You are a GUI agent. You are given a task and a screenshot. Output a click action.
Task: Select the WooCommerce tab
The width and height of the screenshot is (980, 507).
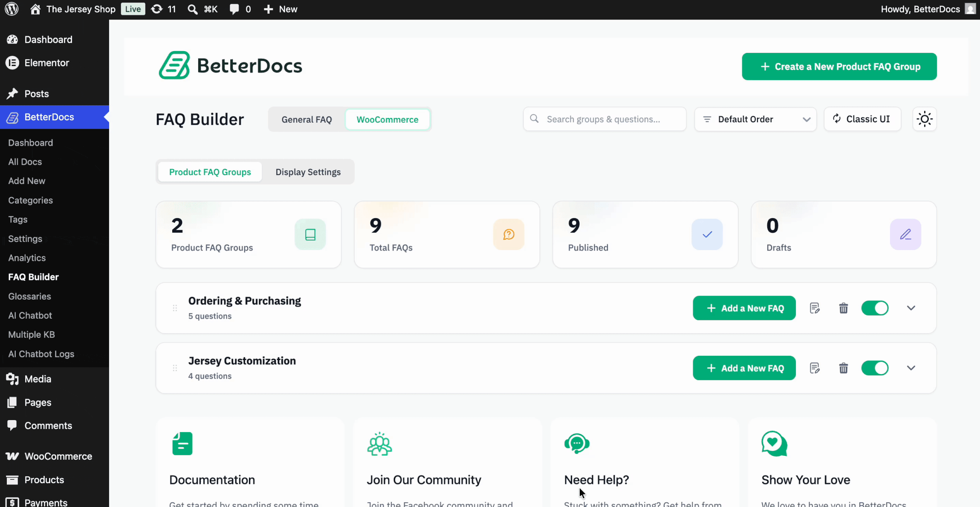tap(387, 119)
